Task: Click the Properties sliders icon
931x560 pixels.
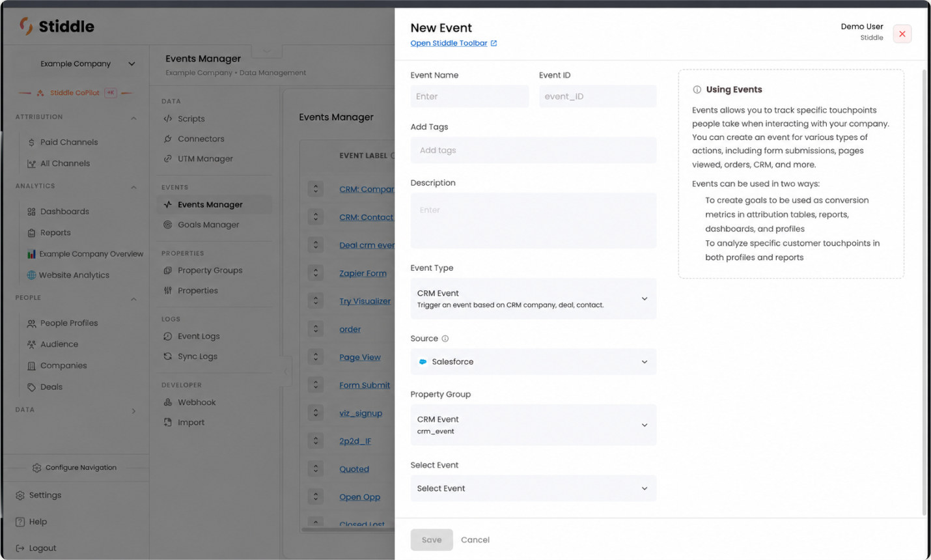Action: [168, 290]
